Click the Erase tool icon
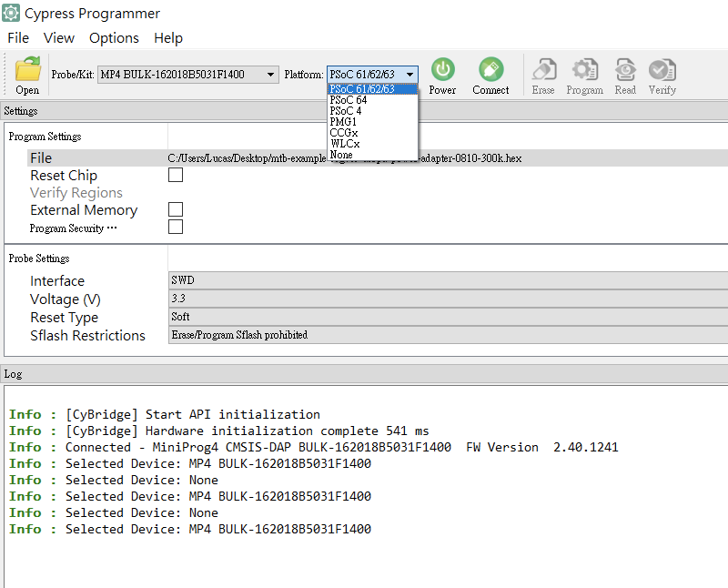This screenshot has height=588, width=728. pos(543,70)
